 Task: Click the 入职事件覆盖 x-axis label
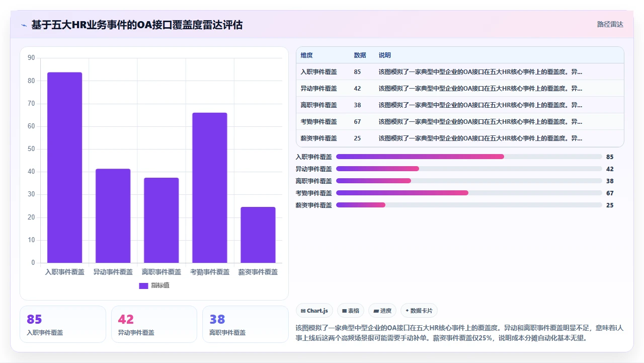(x=65, y=272)
